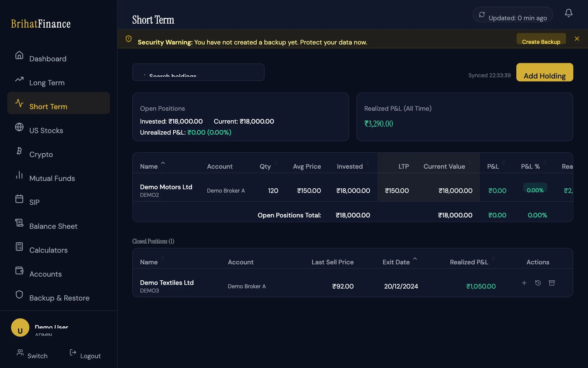The height and width of the screenshot is (368, 588).
Task: Sort open positions by P&L
Action: click(x=496, y=166)
